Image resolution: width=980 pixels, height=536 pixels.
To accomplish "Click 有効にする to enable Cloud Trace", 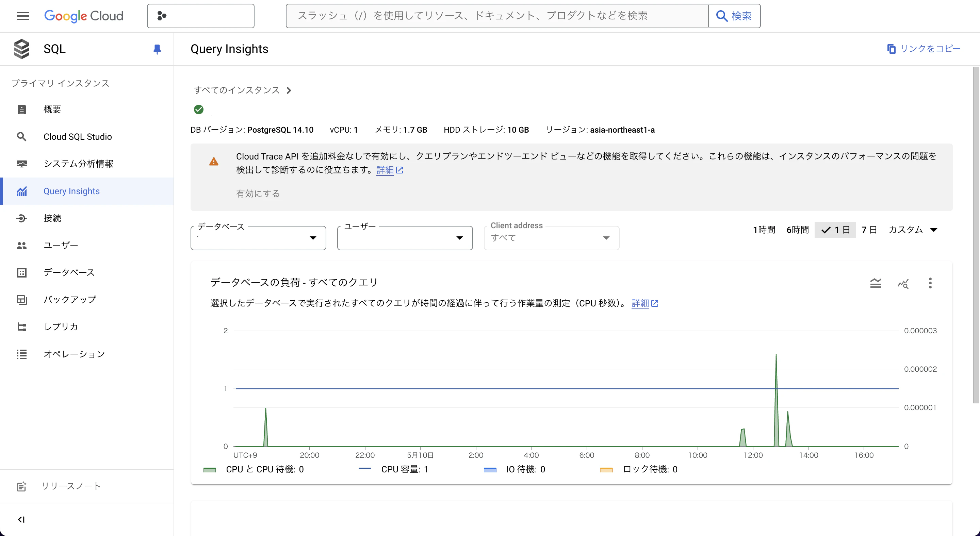I will 258,194.
